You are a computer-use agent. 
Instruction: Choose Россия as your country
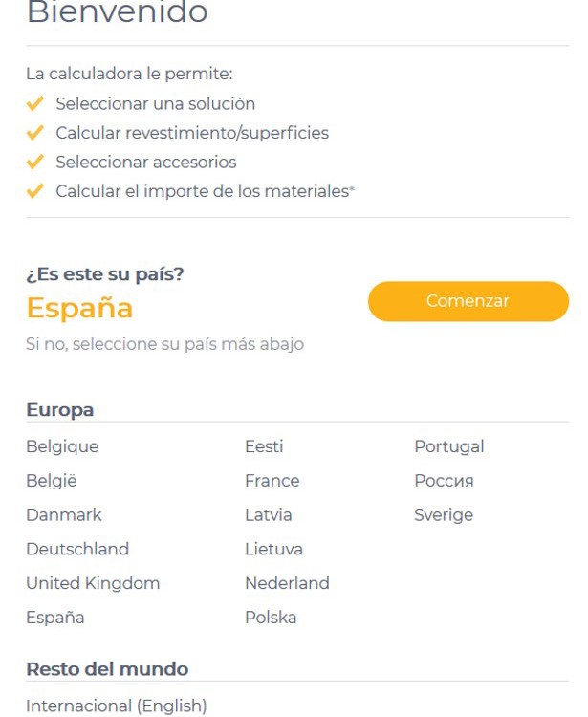click(445, 481)
